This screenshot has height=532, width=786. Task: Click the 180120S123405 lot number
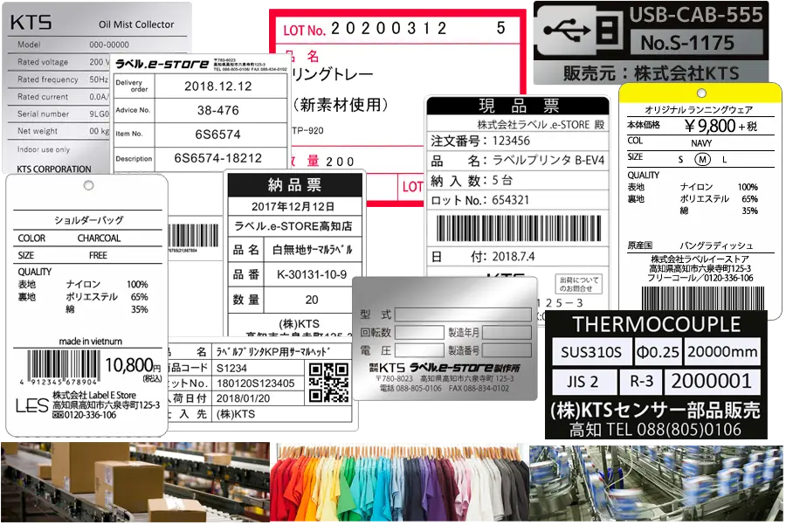[256, 383]
